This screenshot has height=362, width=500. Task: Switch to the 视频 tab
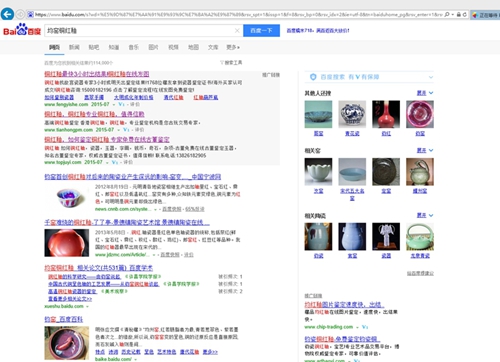pos(173,47)
